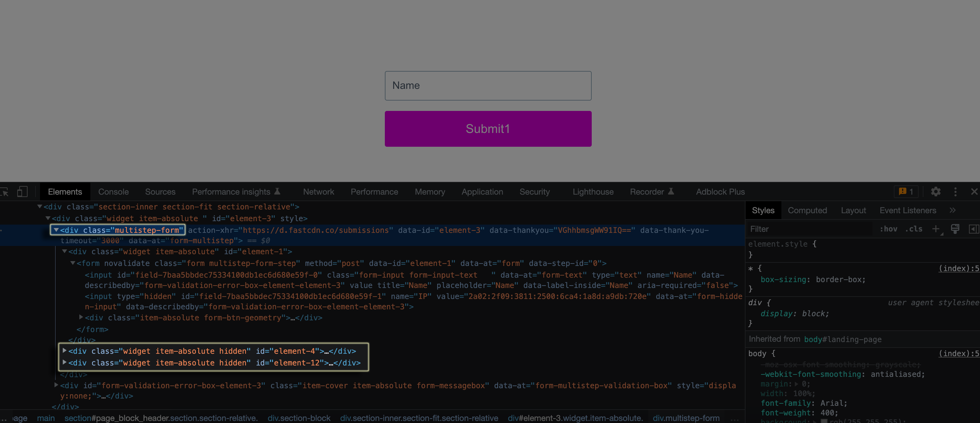Click the display: block declaration

point(794,313)
